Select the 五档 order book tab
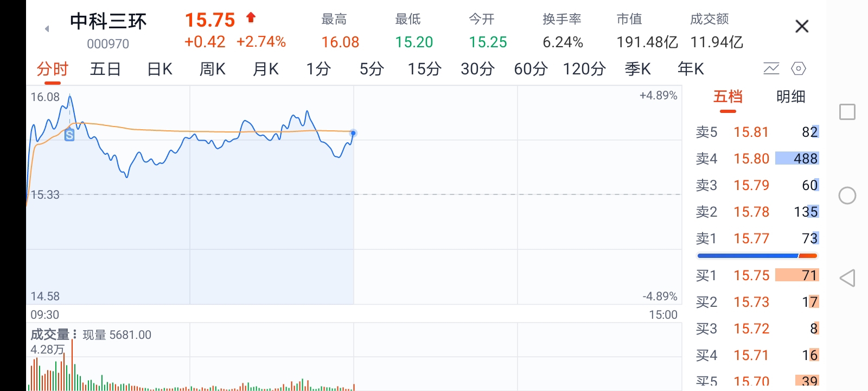The height and width of the screenshot is (391, 868). (727, 97)
